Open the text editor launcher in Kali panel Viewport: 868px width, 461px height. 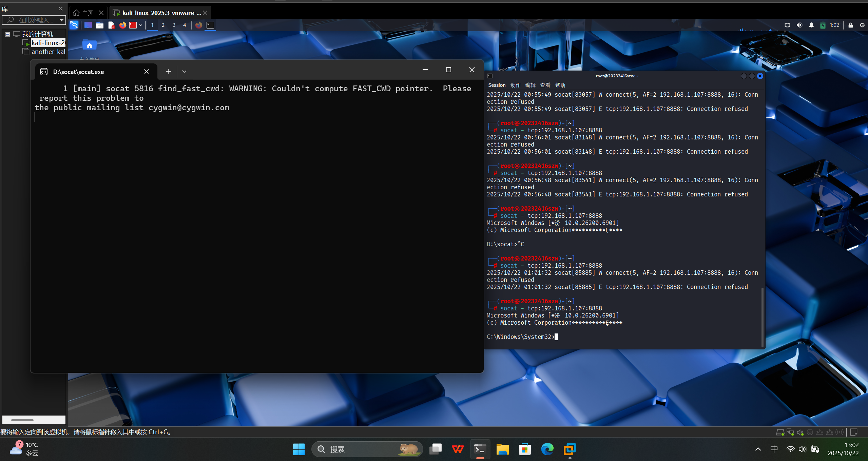pyautogui.click(x=111, y=25)
